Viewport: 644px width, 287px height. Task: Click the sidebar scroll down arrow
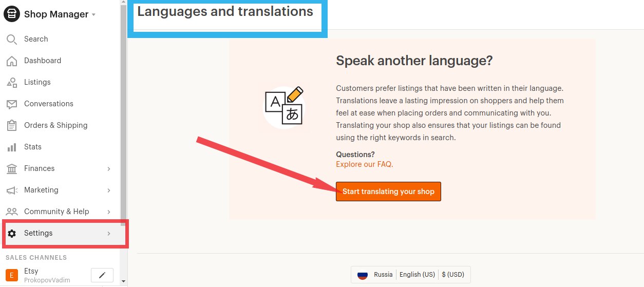tap(123, 281)
